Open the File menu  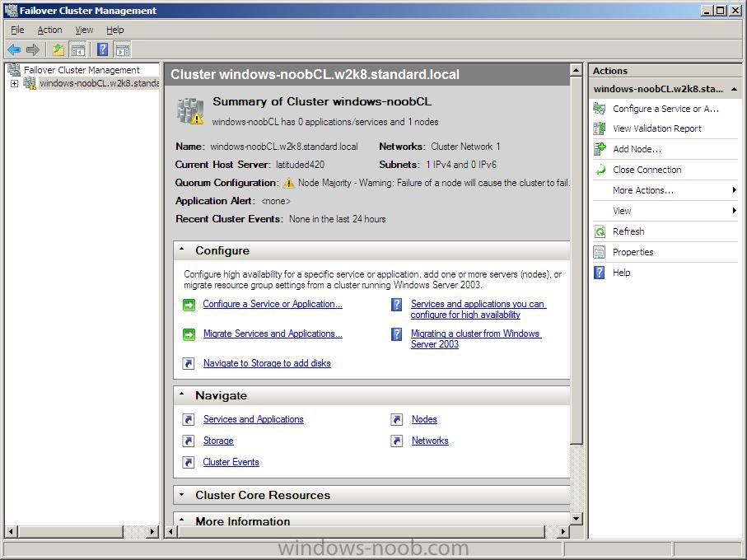coord(17,30)
